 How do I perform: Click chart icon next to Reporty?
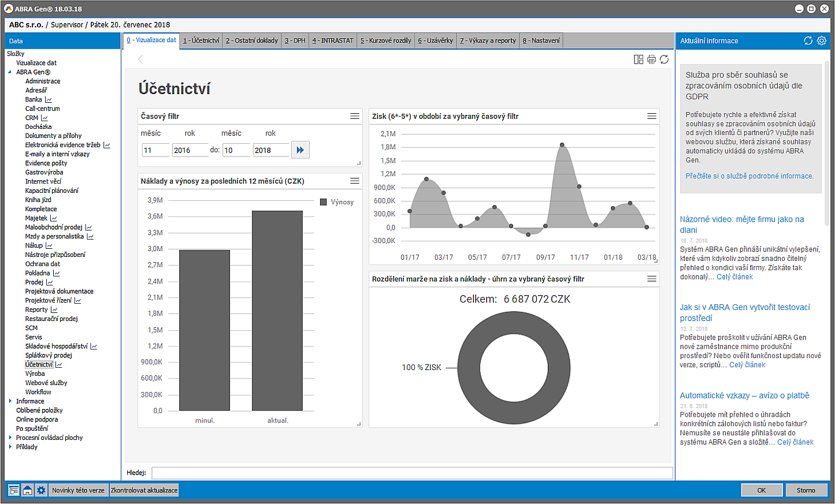(54, 310)
